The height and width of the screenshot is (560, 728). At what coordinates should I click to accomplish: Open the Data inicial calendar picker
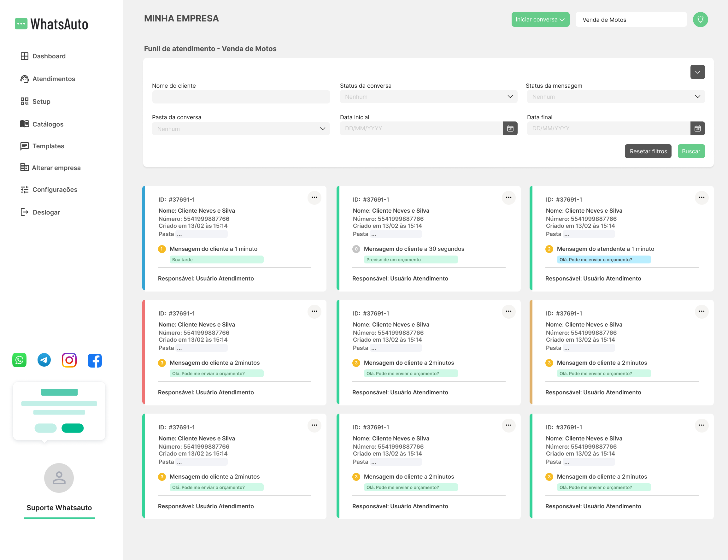510,128
